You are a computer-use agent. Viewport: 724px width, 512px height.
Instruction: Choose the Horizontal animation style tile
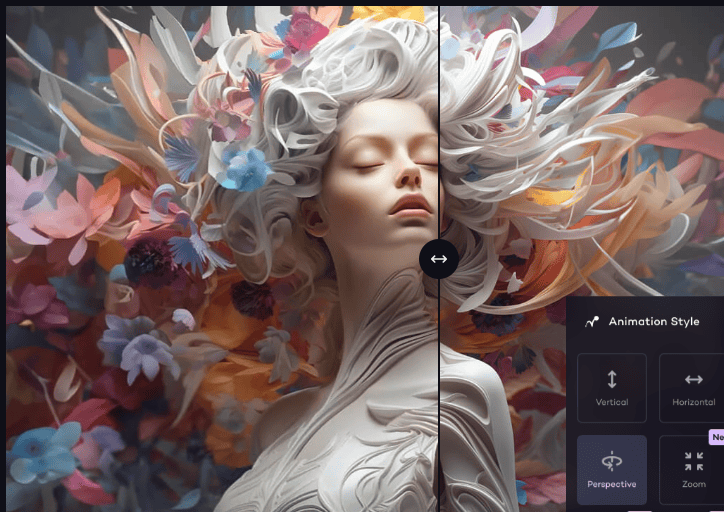pos(691,388)
